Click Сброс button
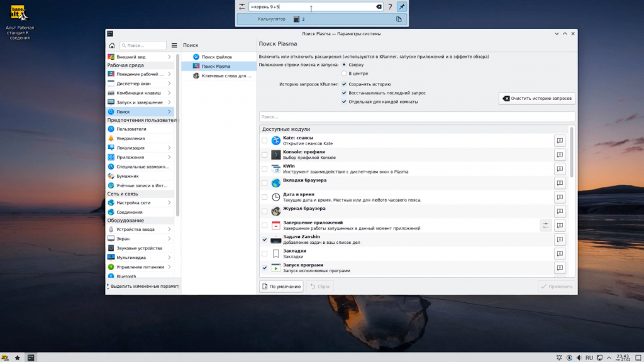Screen dimensions: 644x362 320,287
